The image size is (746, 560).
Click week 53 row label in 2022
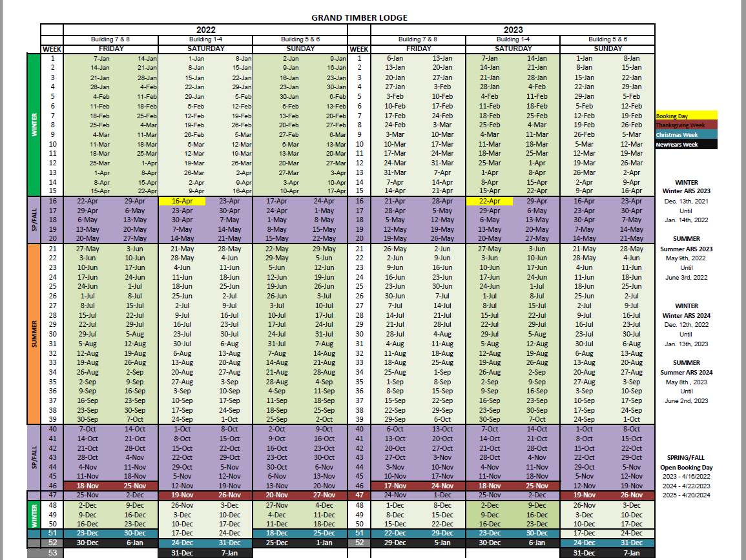click(x=52, y=553)
